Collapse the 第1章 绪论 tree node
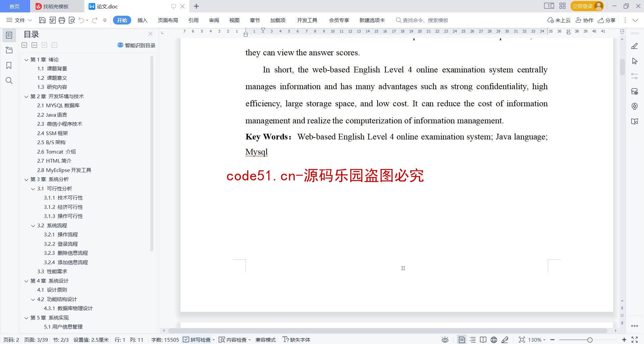This screenshot has width=644, height=344. [26, 60]
